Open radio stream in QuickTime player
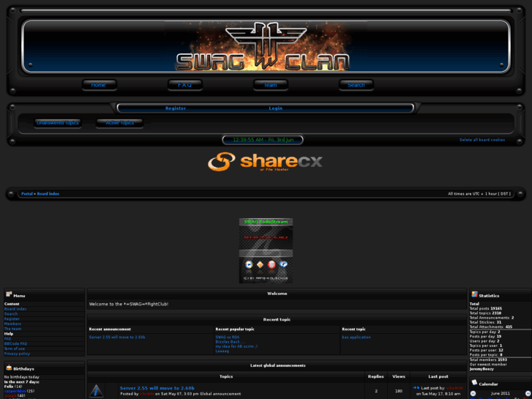The height and width of the screenshot is (399, 532). [x=283, y=264]
